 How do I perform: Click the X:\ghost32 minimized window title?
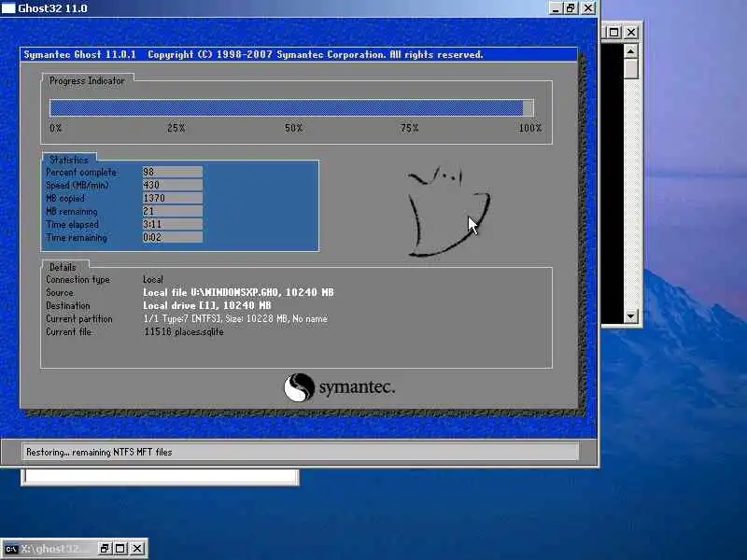pyautogui.click(x=57, y=549)
